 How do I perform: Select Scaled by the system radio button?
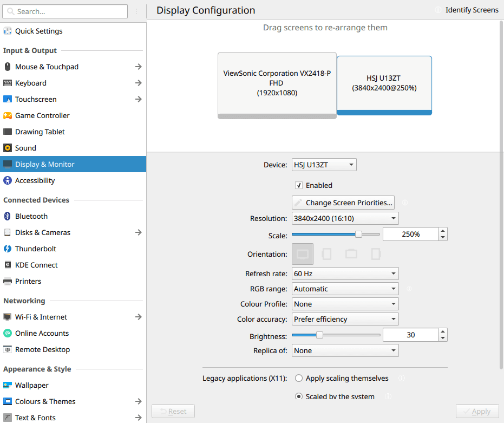point(299,396)
